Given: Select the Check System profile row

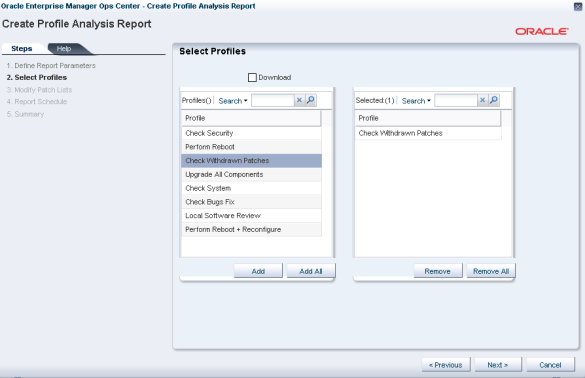Looking at the screenshot, I should pyautogui.click(x=251, y=188).
